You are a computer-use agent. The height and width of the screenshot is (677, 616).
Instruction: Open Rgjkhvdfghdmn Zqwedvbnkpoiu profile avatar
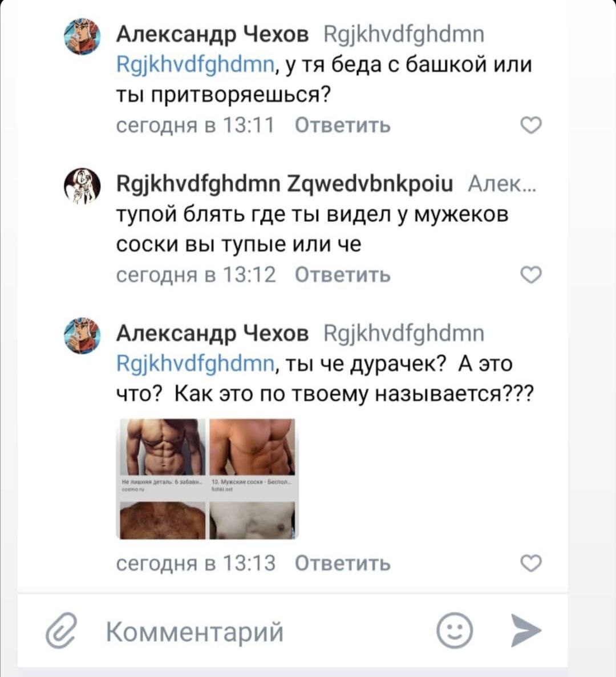[82, 186]
